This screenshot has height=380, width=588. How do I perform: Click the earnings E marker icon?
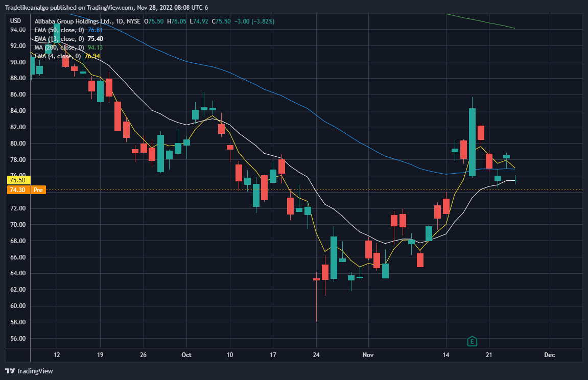472,341
